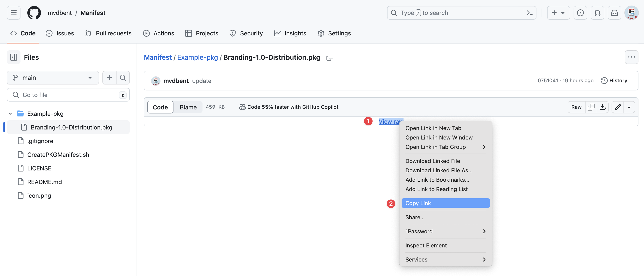Choose Download Linked File

click(446, 161)
